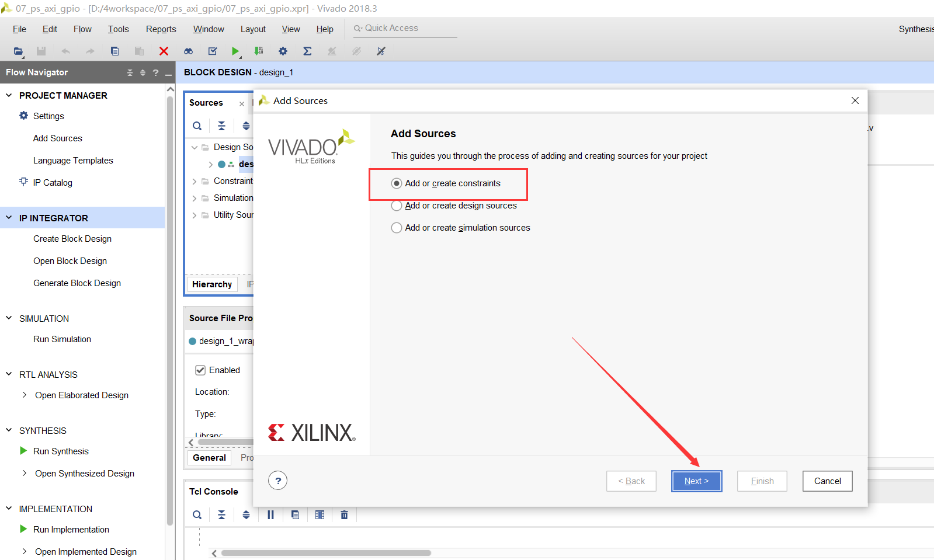
Task: Click the Open Project folder icon
Action: [19, 51]
